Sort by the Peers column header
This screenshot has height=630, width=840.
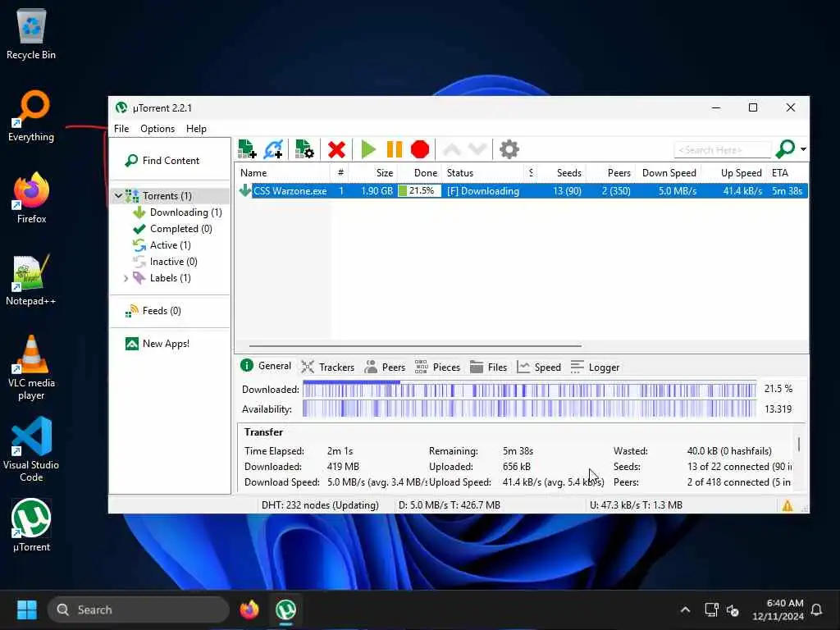[x=610, y=173]
